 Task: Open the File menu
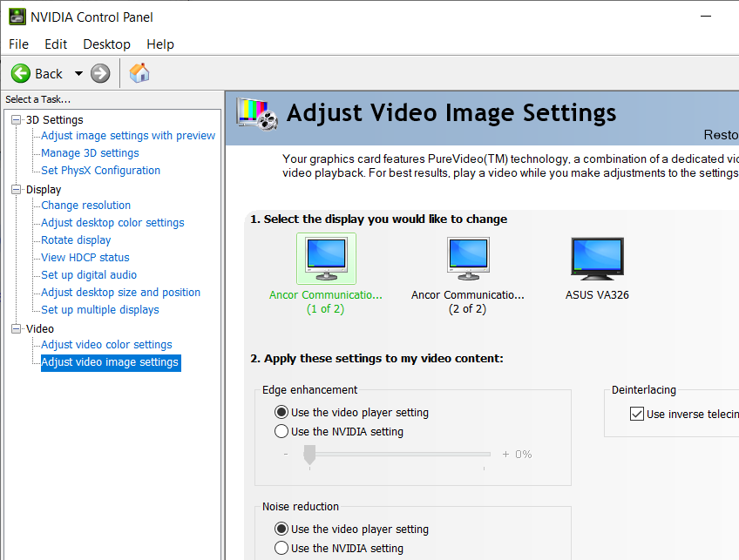[19, 44]
